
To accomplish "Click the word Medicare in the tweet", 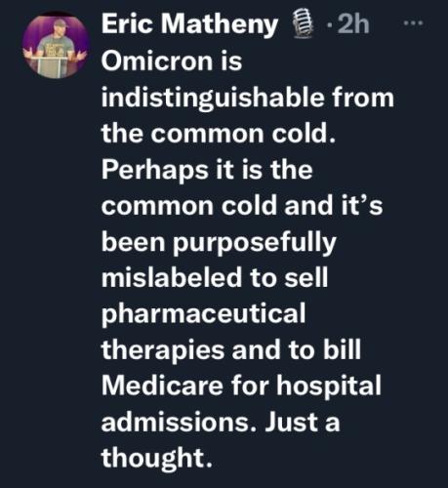I will (x=162, y=386).
